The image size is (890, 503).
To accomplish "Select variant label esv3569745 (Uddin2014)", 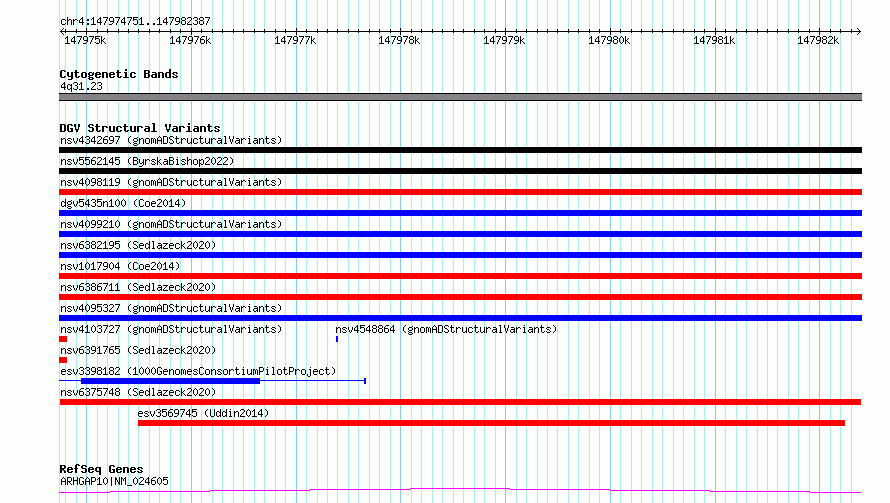I will coord(203,413).
